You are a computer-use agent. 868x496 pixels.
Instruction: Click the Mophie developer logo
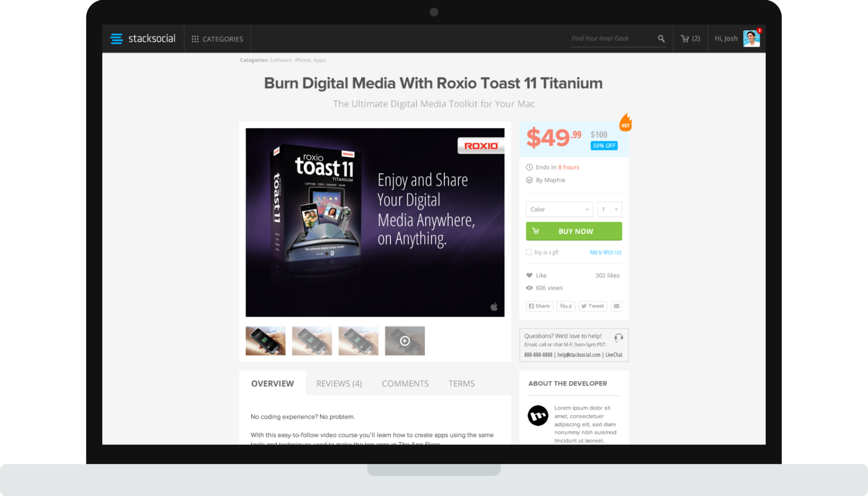point(538,416)
